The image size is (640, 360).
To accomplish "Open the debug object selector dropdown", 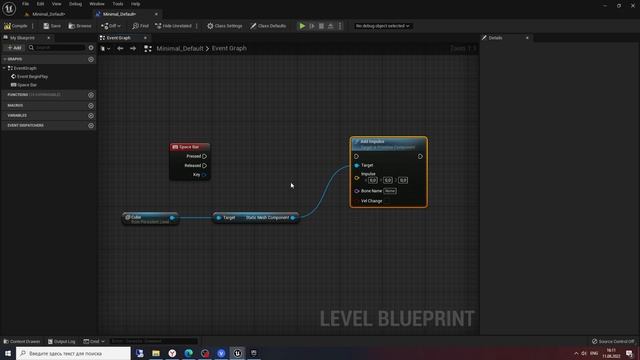I will point(382,26).
